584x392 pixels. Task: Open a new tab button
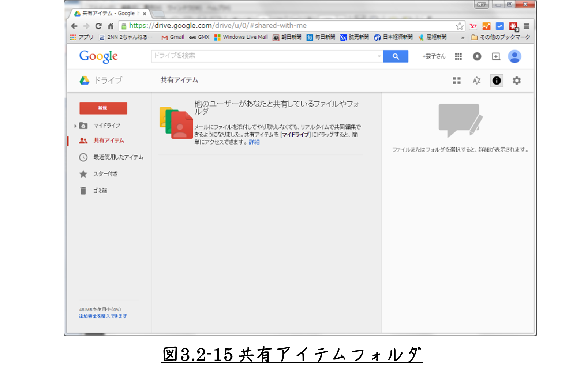point(158,14)
